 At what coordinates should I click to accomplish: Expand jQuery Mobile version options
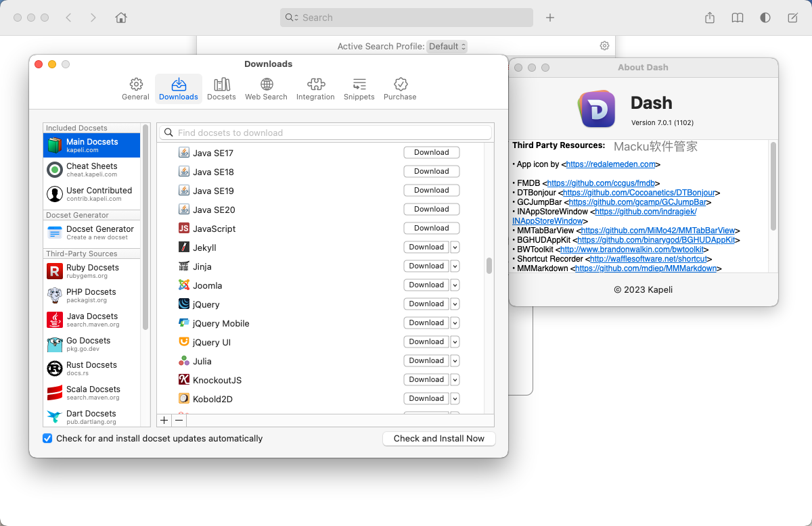pos(455,323)
